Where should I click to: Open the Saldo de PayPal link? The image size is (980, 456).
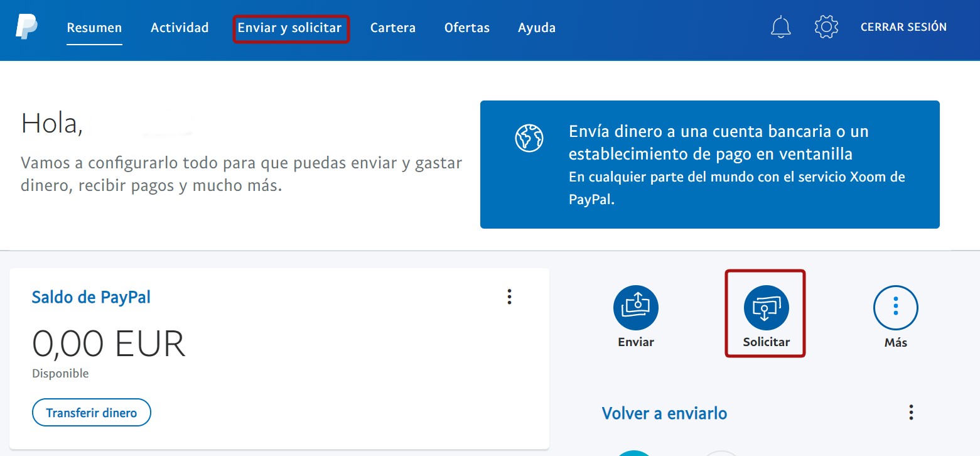tap(91, 297)
